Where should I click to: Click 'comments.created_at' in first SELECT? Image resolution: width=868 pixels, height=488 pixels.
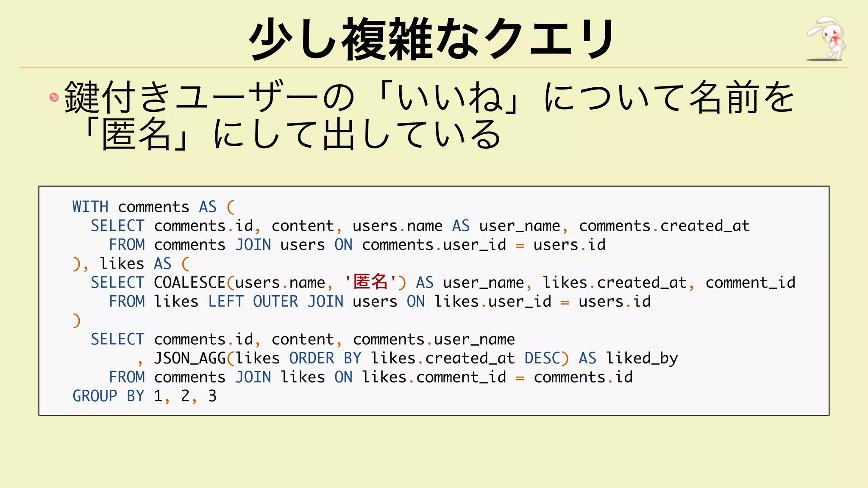pyautogui.click(x=664, y=226)
